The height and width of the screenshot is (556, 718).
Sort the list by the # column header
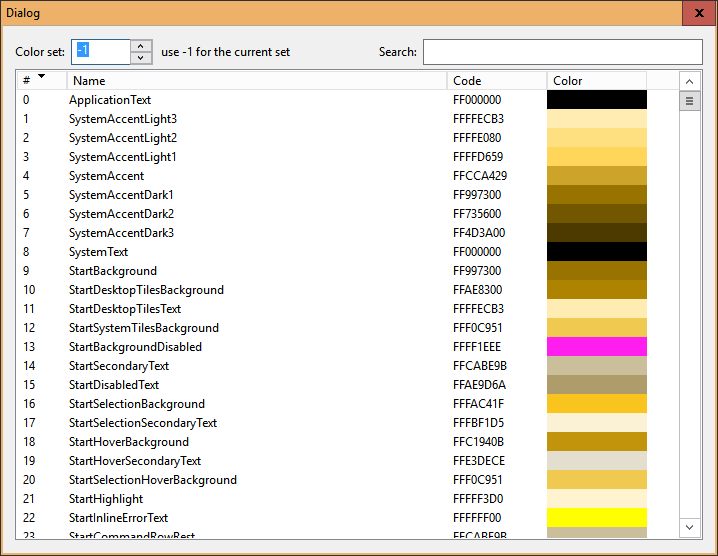(42, 81)
